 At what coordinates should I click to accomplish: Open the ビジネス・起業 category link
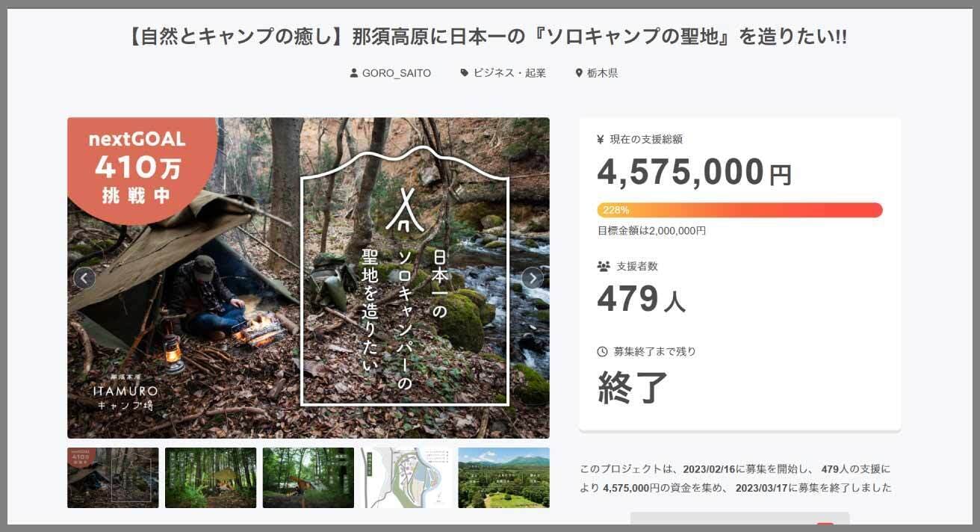click(509, 73)
